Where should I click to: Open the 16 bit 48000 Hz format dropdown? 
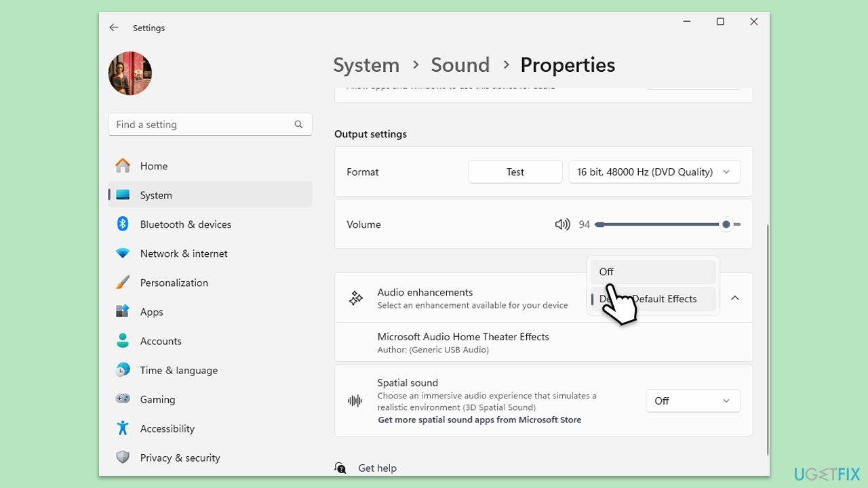(654, 172)
